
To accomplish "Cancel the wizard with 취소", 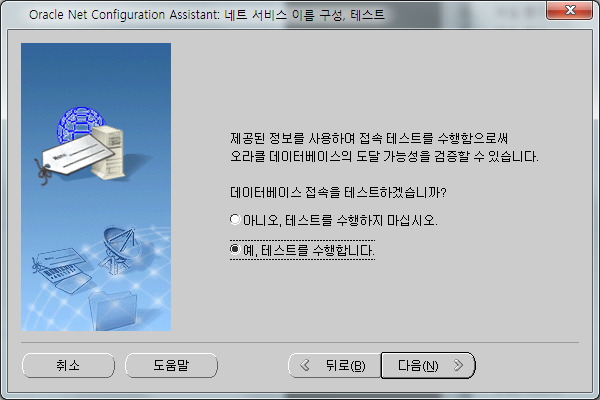I will [x=68, y=365].
